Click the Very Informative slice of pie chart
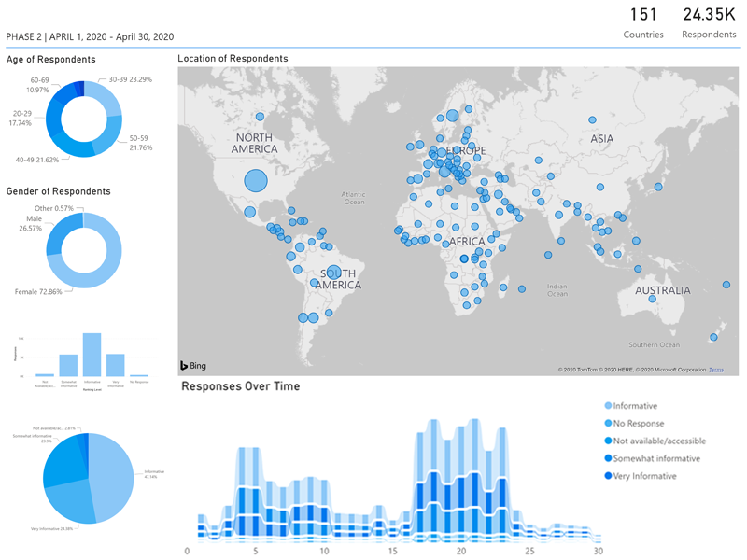This screenshot has width=747, height=560. (72, 502)
